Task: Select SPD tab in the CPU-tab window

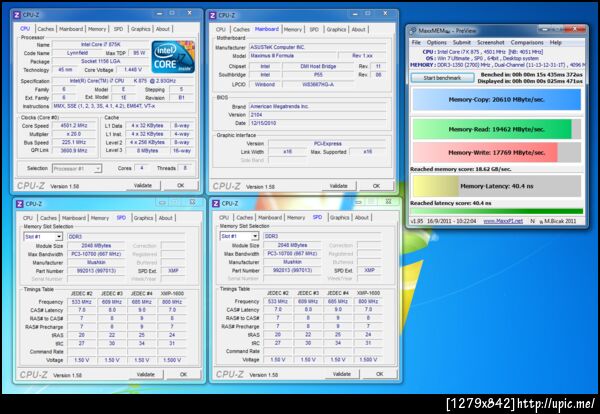Action: [x=118, y=29]
